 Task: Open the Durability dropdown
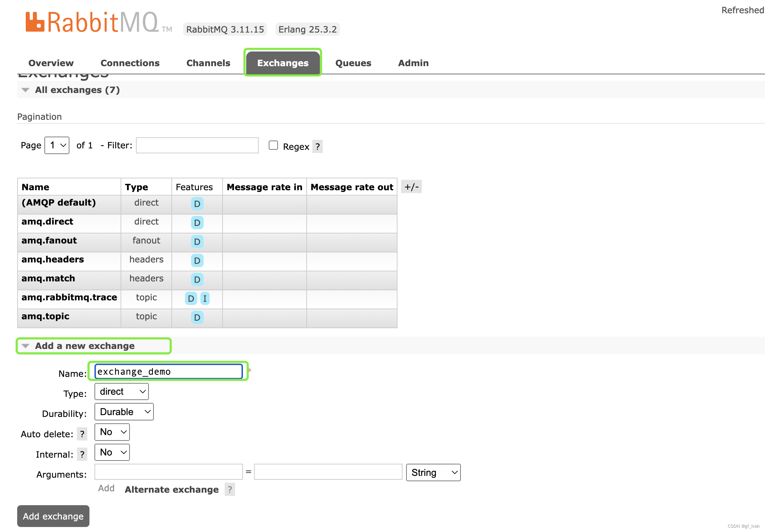pyautogui.click(x=124, y=412)
